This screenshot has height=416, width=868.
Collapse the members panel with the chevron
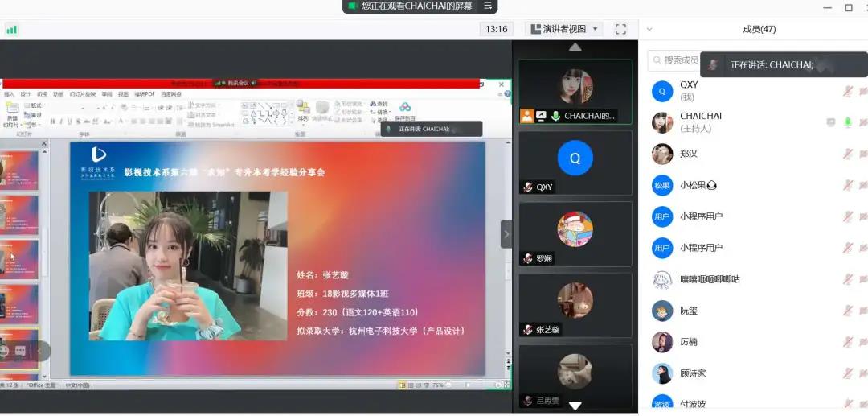649,29
